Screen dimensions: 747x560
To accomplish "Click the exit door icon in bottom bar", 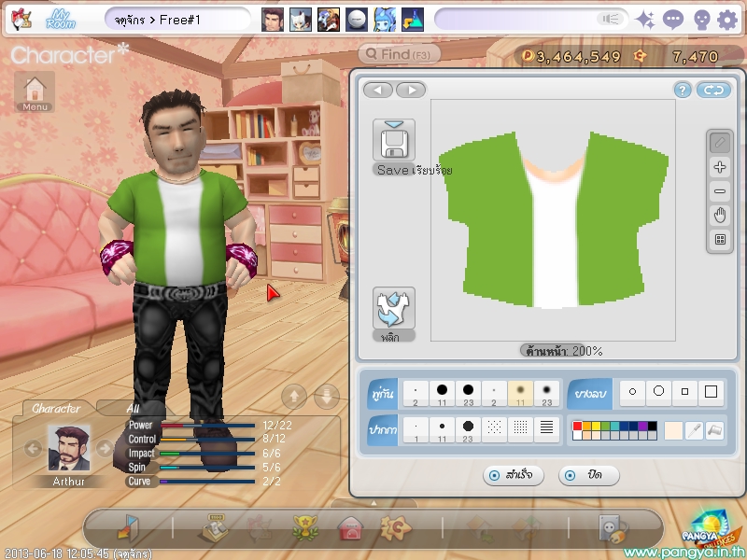I will (x=127, y=527).
